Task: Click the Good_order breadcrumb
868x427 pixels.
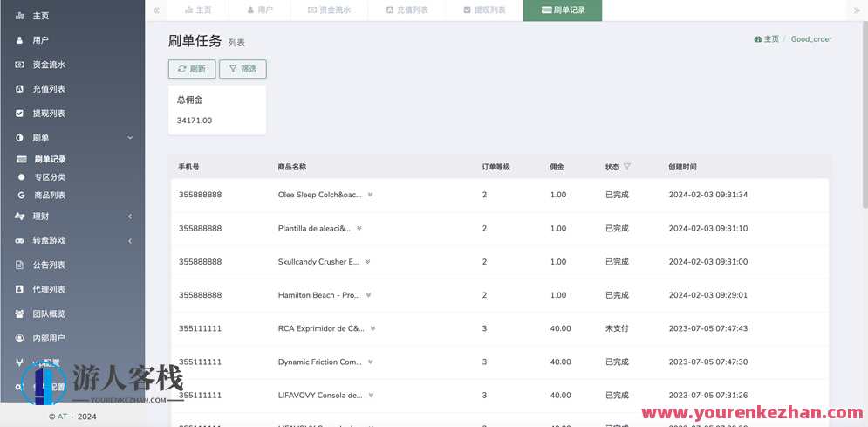Action: [x=811, y=39]
